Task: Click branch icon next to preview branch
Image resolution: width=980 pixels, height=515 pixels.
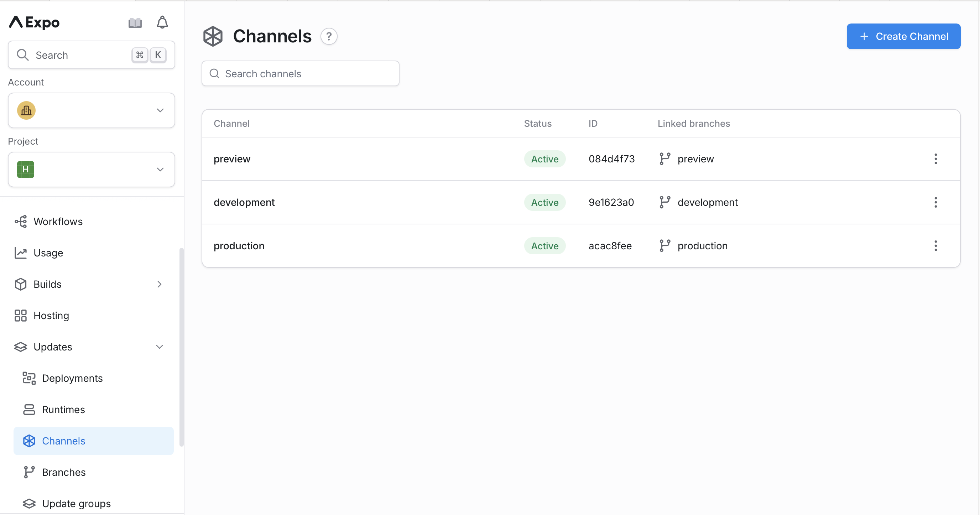Action: tap(664, 159)
